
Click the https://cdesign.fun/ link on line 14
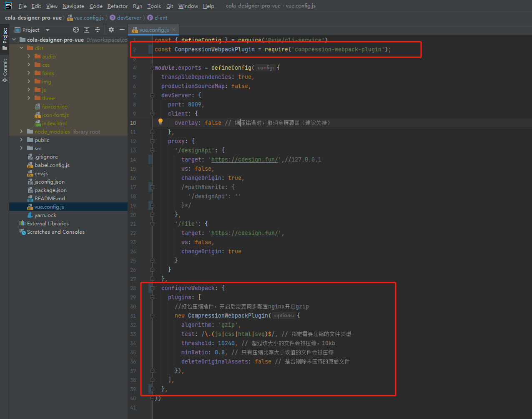pyautogui.click(x=244, y=159)
